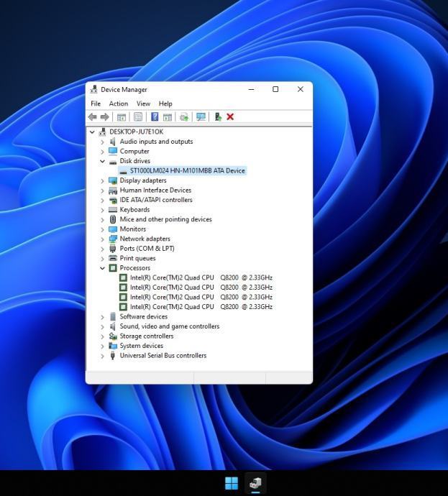This screenshot has height=496, width=448.
Task: Toggle the Show/Hide Console Tree icon
Action: point(122,116)
